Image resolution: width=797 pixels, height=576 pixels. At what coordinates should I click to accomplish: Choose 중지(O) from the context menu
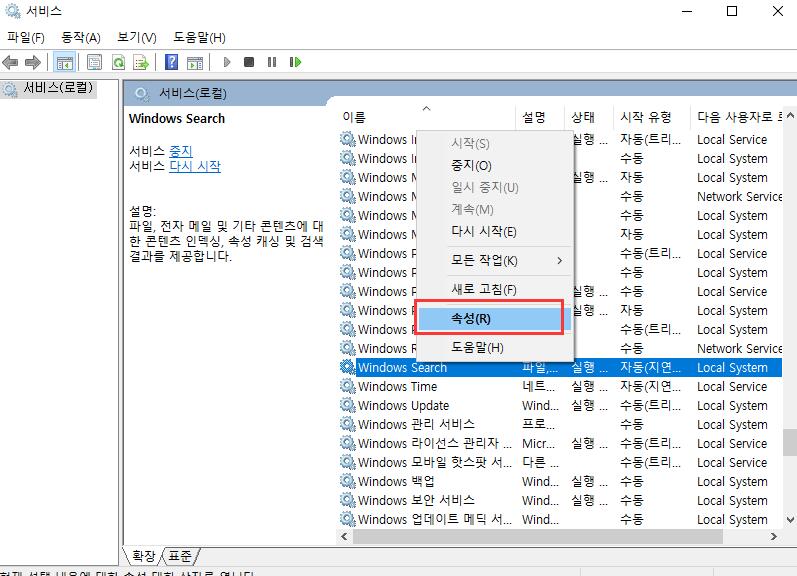click(x=495, y=165)
